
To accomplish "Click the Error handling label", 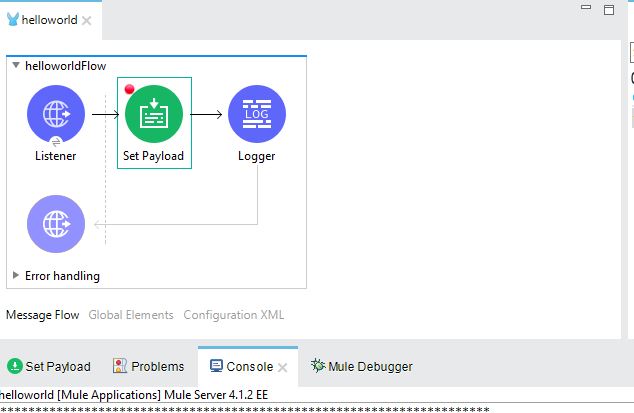I will (x=62, y=276).
